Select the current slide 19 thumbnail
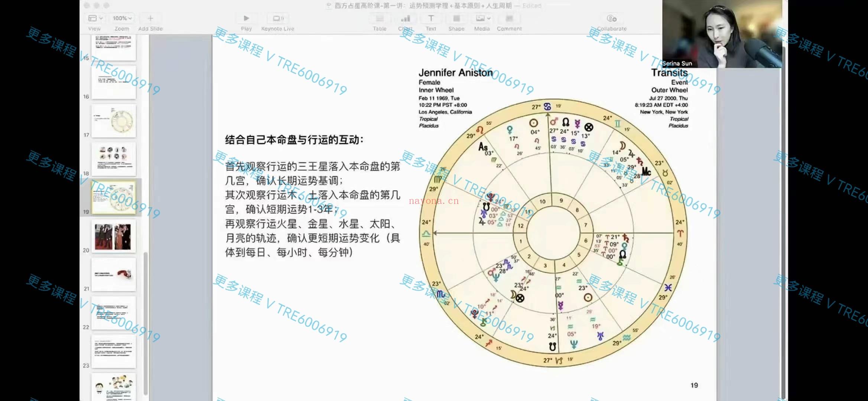This screenshot has width=868, height=401. 114,198
